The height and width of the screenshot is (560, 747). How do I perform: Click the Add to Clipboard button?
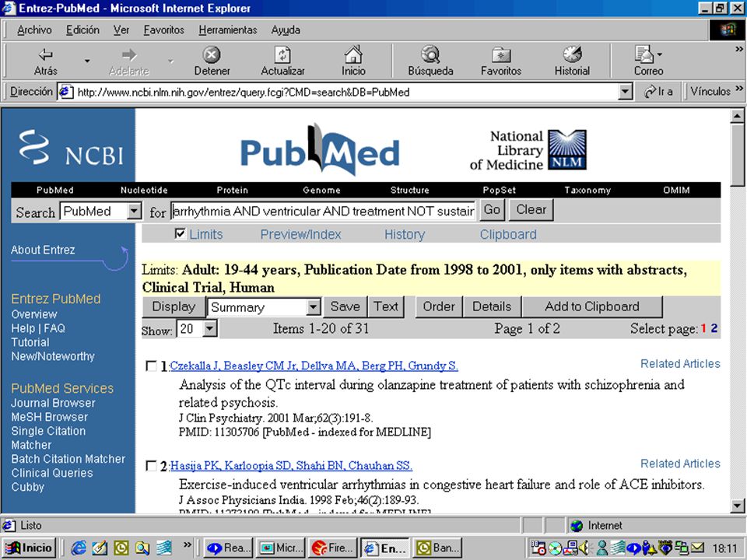pos(592,306)
